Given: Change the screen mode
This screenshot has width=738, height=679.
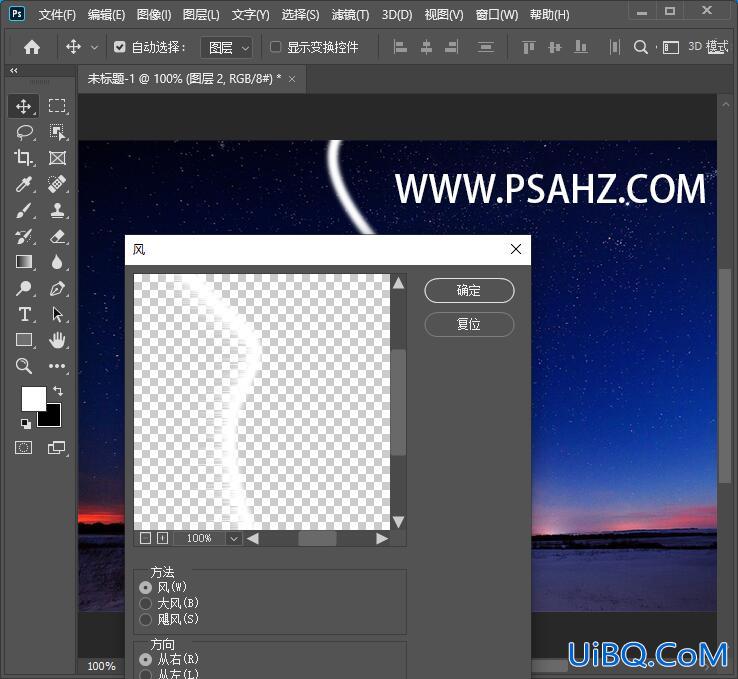Looking at the screenshot, I should [x=56, y=447].
